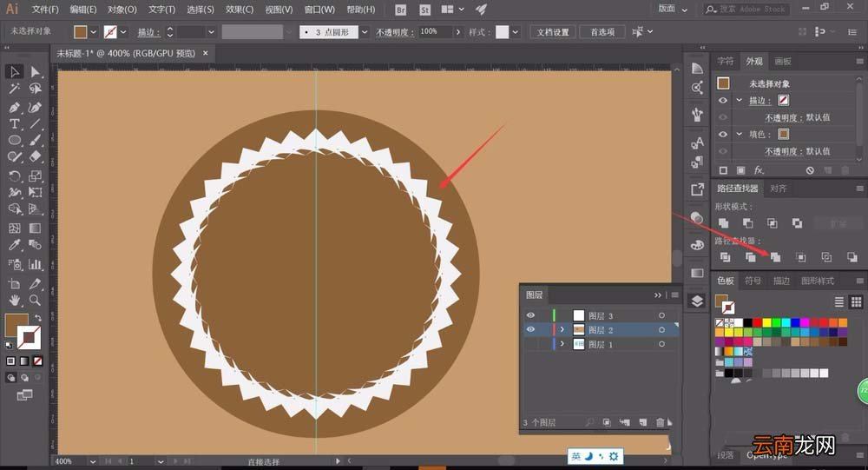Close the 未标题-1 document tab
The height and width of the screenshot is (470, 868).
tap(206, 53)
